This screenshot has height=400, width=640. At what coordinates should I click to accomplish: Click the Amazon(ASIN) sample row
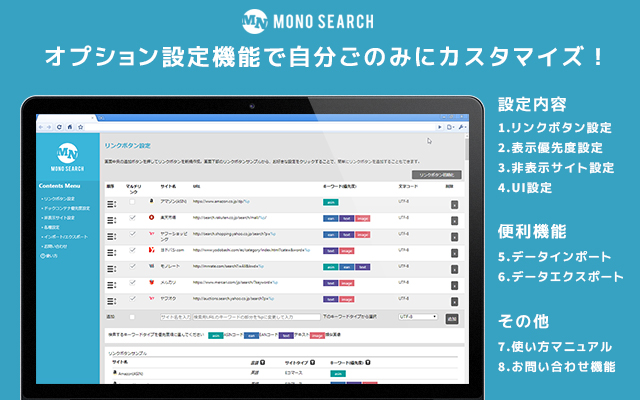click(285, 373)
